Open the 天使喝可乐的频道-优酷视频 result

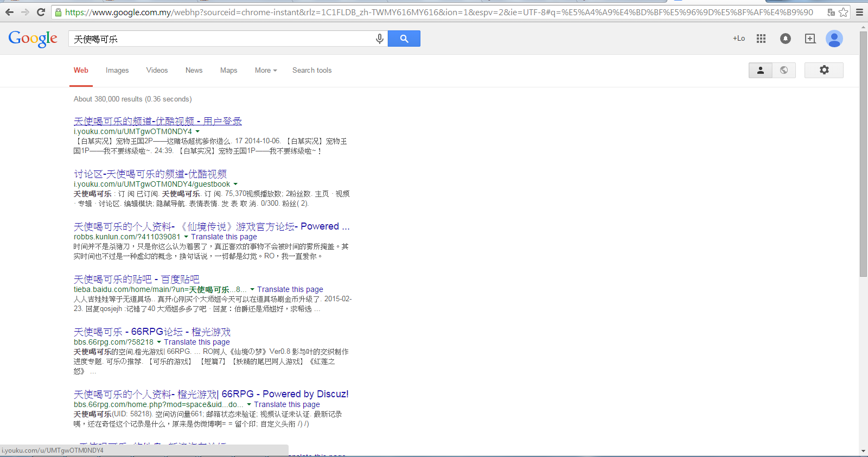158,121
